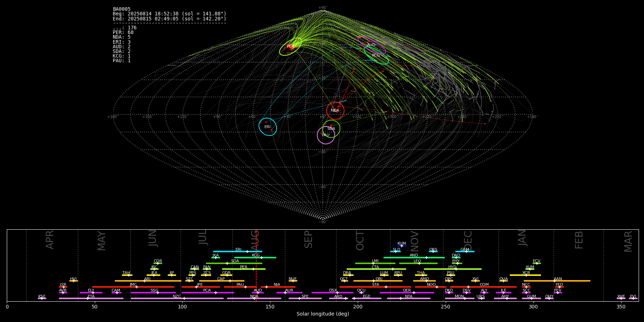This screenshot has height=322, width=644.
Task: Click the NZC pink shower bar
Action: [177, 298]
